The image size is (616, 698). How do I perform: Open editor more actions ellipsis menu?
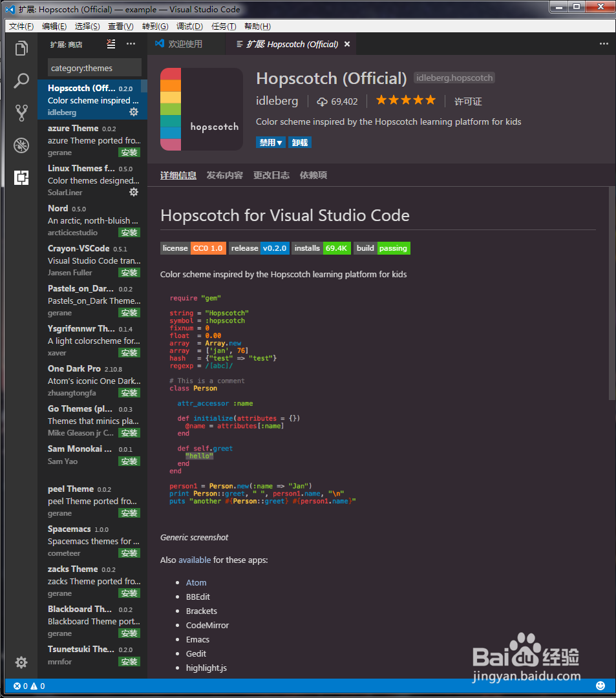click(604, 44)
